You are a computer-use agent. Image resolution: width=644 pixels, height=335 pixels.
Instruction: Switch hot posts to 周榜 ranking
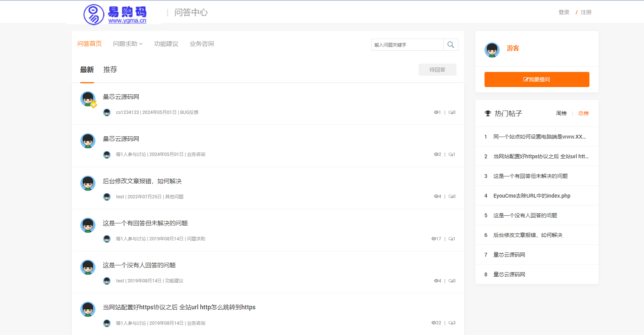pos(561,113)
